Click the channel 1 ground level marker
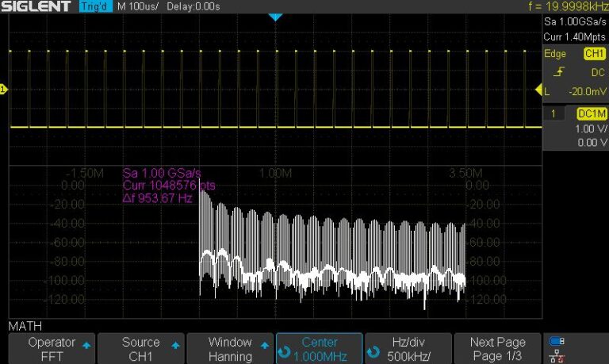The image size is (609, 364). pos(3,90)
